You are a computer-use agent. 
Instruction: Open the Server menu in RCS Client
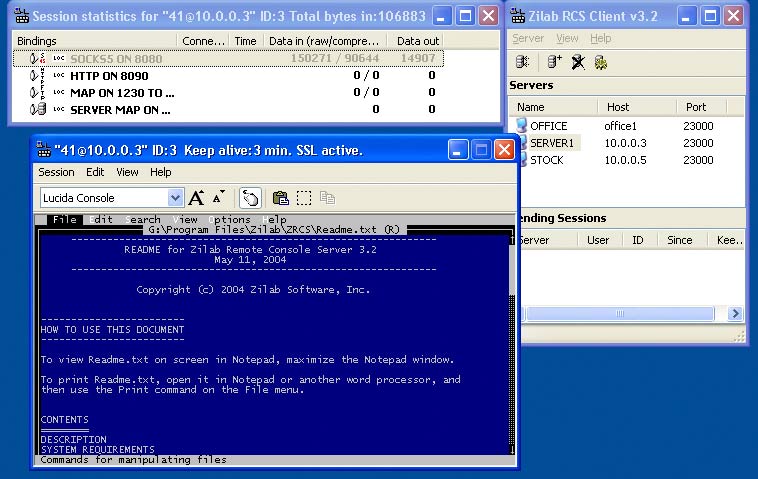point(528,38)
